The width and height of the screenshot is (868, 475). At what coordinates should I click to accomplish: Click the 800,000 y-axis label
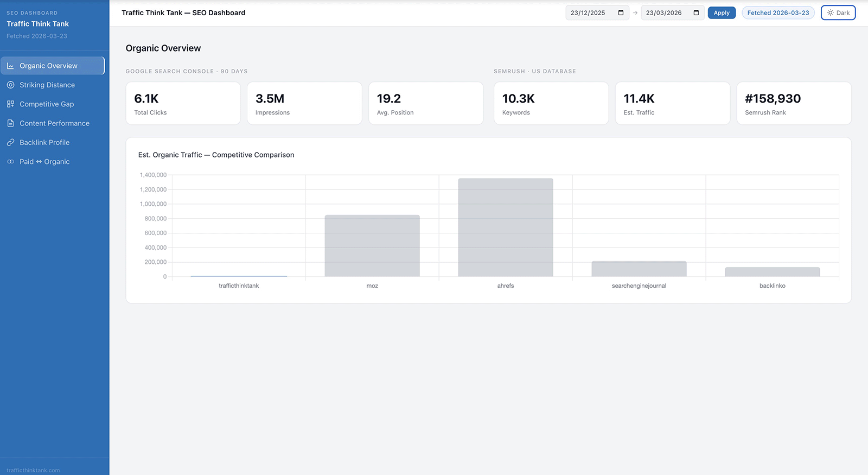click(x=155, y=218)
